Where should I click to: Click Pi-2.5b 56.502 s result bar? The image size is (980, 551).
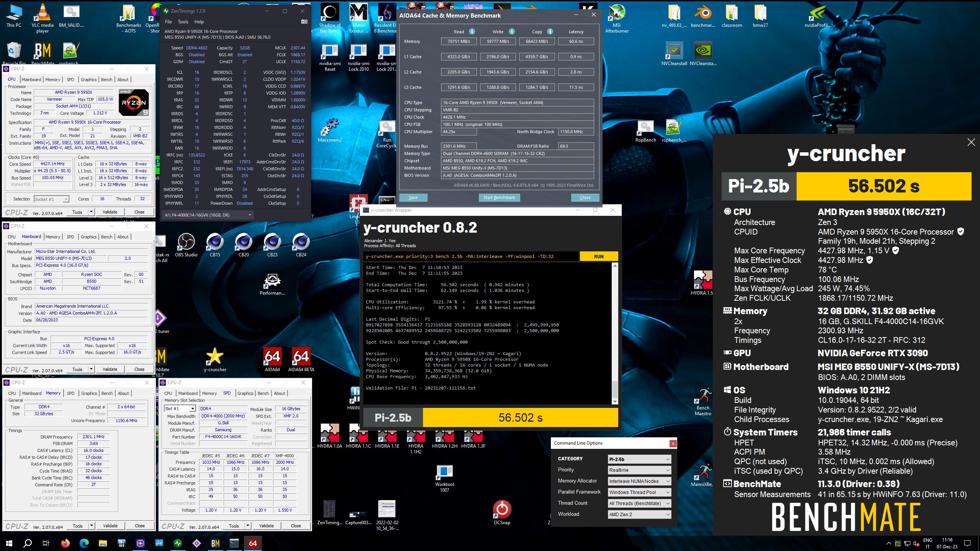tap(490, 417)
